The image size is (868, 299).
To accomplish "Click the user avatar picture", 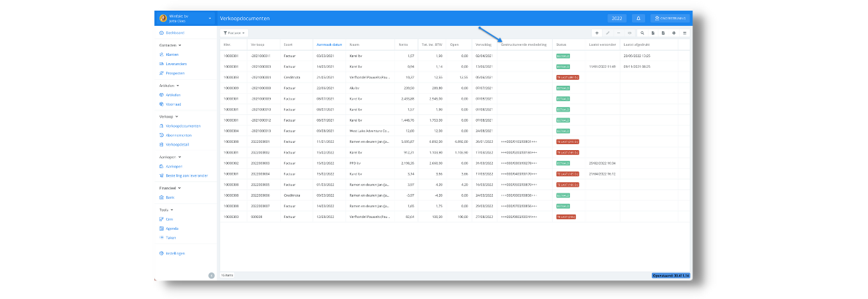I will (163, 19).
